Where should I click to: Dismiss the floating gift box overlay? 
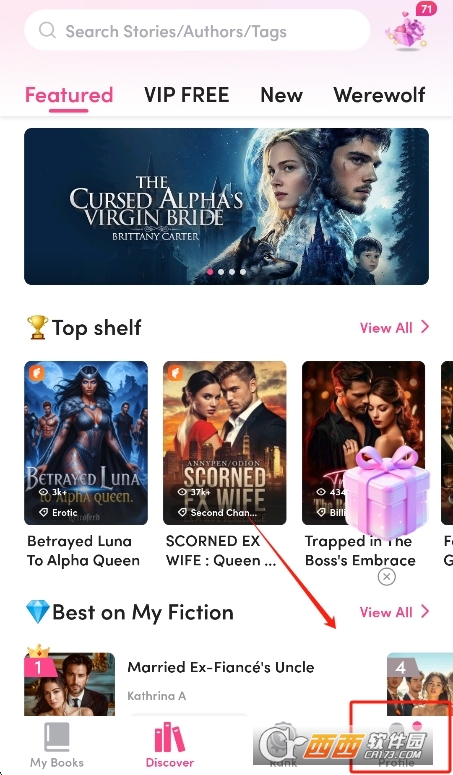pyautogui.click(x=386, y=576)
